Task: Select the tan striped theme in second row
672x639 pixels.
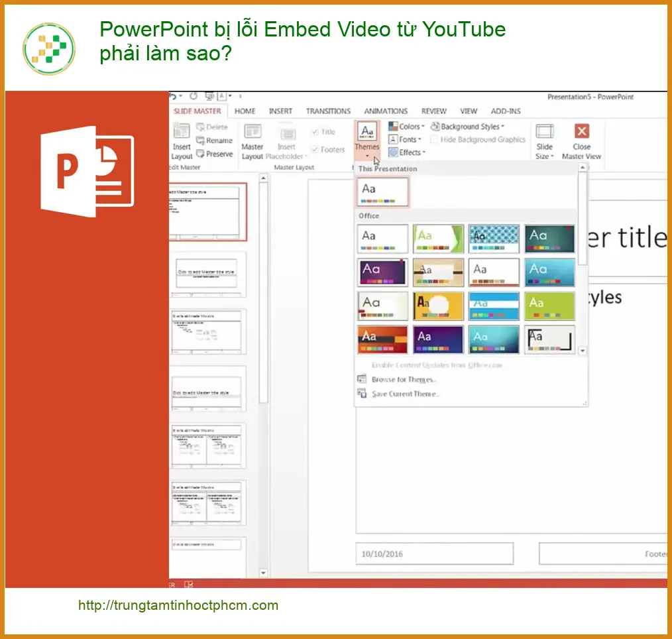Action: click(x=438, y=272)
